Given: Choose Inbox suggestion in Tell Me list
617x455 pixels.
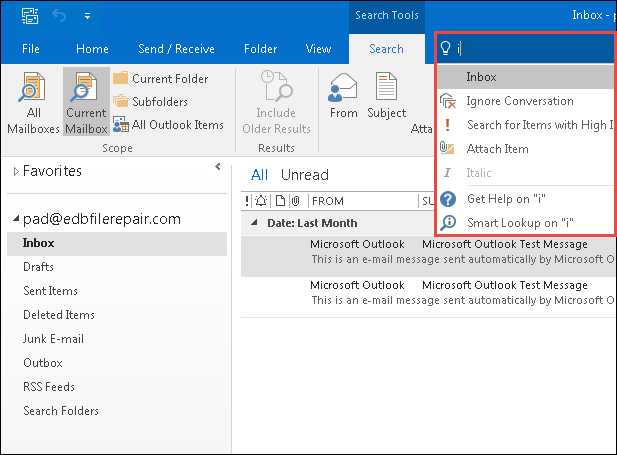Looking at the screenshot, I should pos(526,77).
